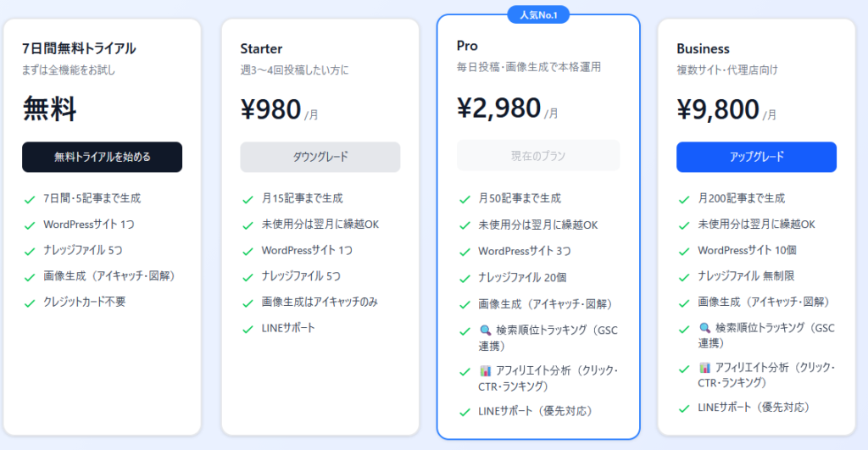The width and height of the screenshot is (868, 450).
Task: Click the 現在のプラン button on Pro
Action: click(x=538, y=156)
